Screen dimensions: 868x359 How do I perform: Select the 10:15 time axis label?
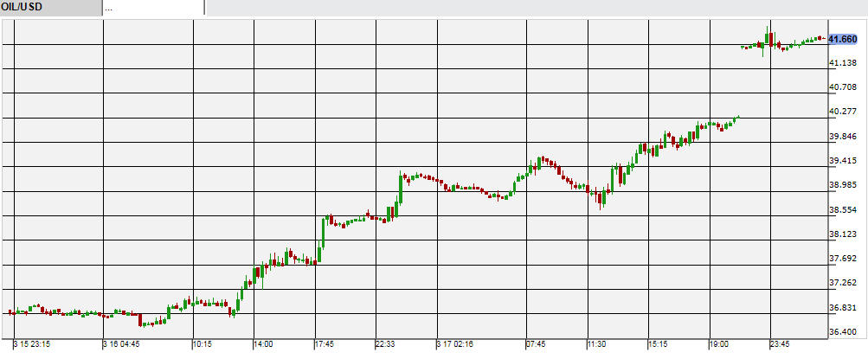coord(204,344)
